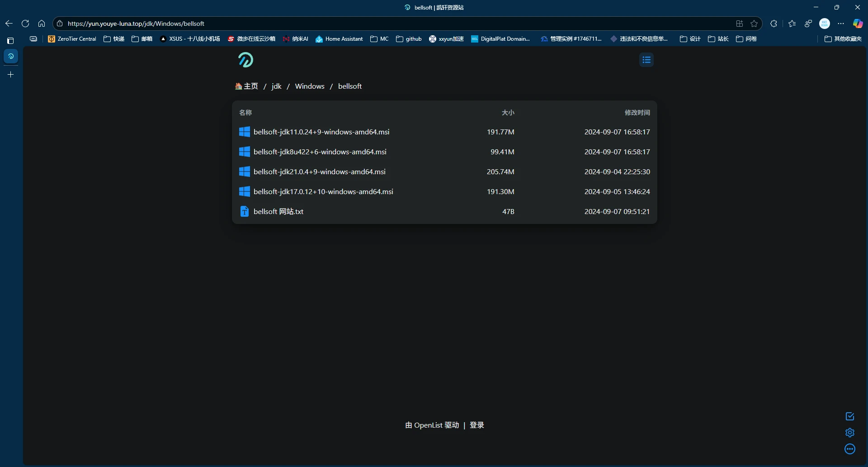Open split screen view icon
The image size is (868, 467).
point(740,24)
